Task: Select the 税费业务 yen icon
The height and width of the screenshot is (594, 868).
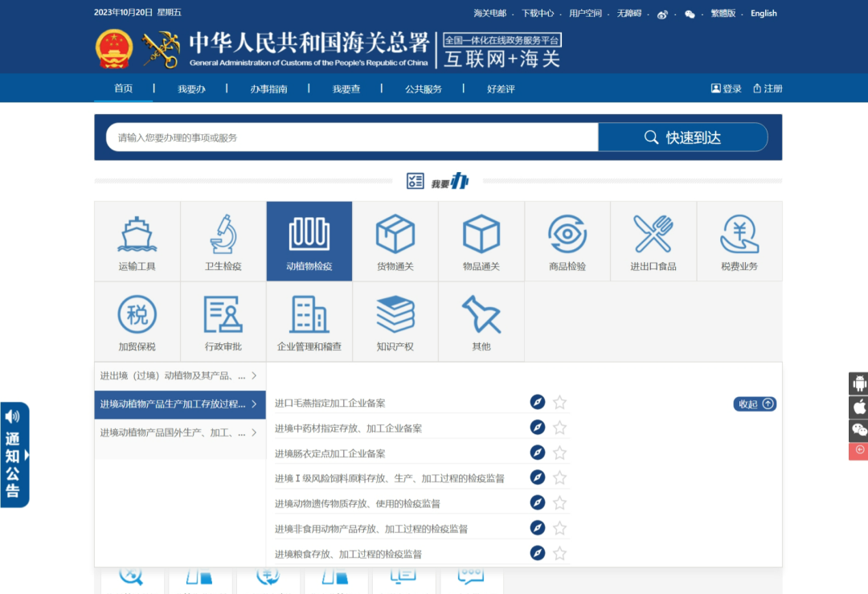Action: point(739,240)
